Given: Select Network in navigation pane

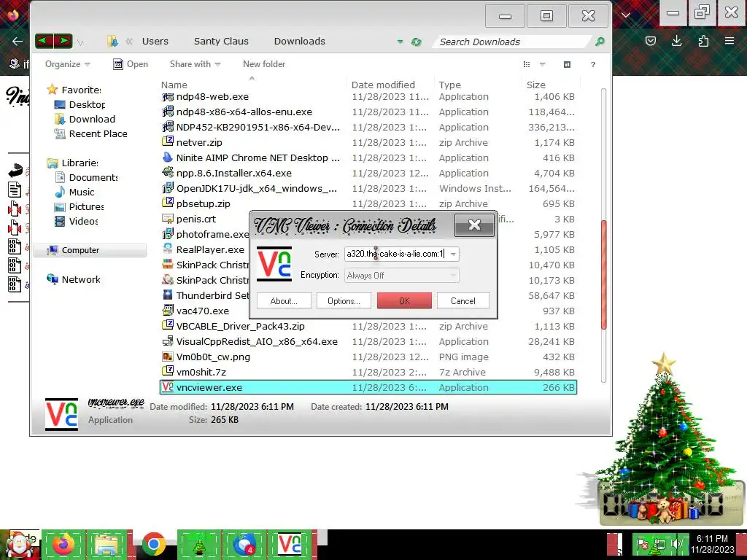Looking at the screenshot, I should (74, 279).
